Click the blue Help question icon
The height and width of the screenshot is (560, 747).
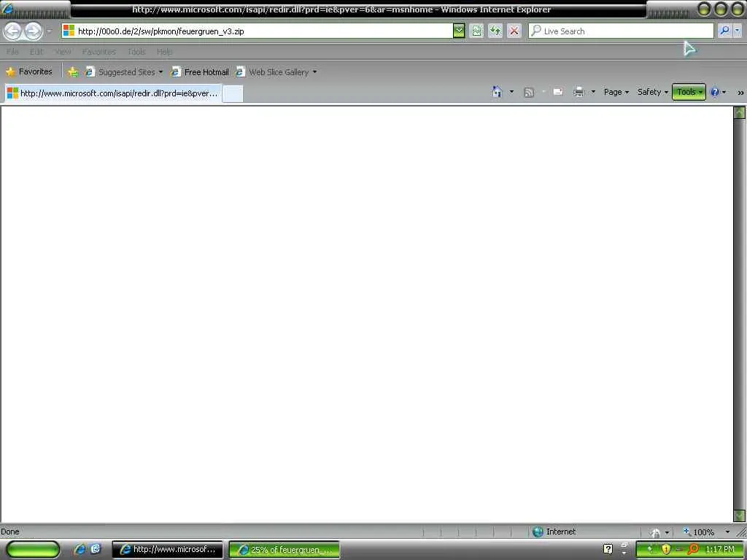coord(715,92)
